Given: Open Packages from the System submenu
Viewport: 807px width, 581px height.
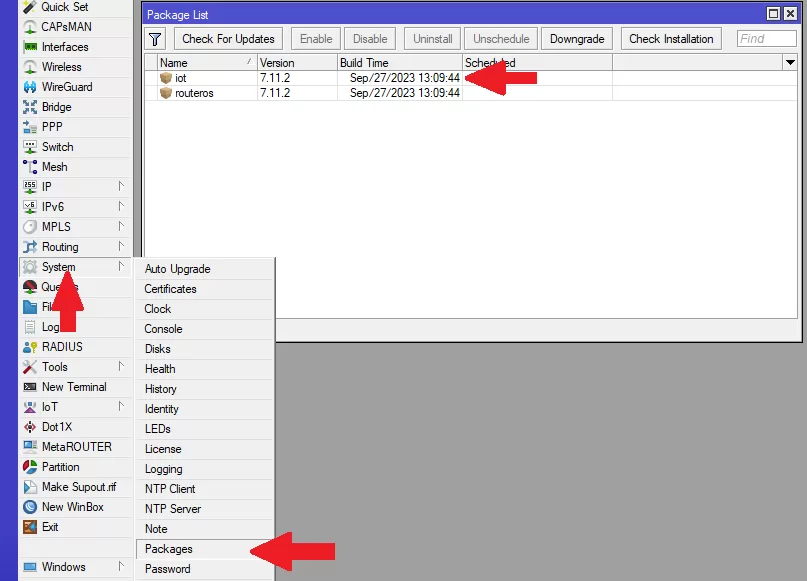Looking at the screenshot, I should [204, 549].
